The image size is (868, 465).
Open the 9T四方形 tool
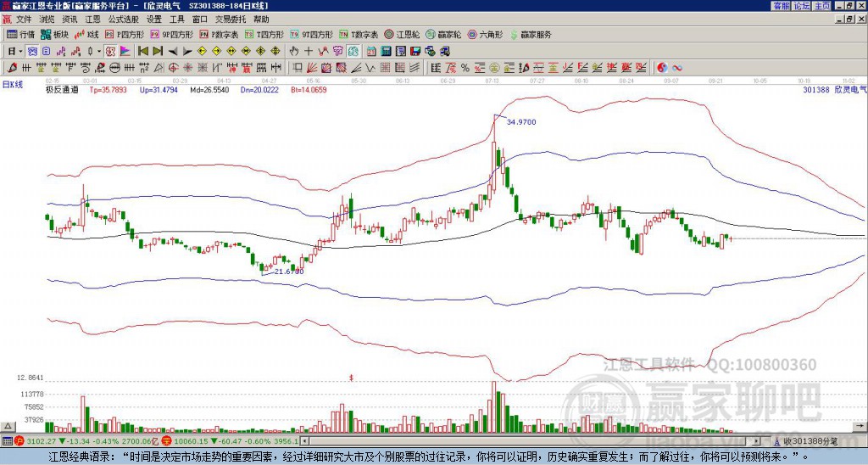pos(311,34)
